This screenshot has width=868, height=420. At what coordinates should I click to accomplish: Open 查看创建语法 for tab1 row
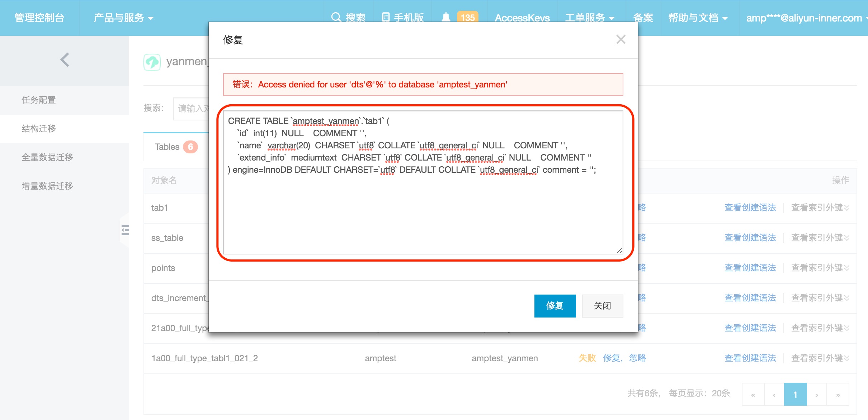750,207
